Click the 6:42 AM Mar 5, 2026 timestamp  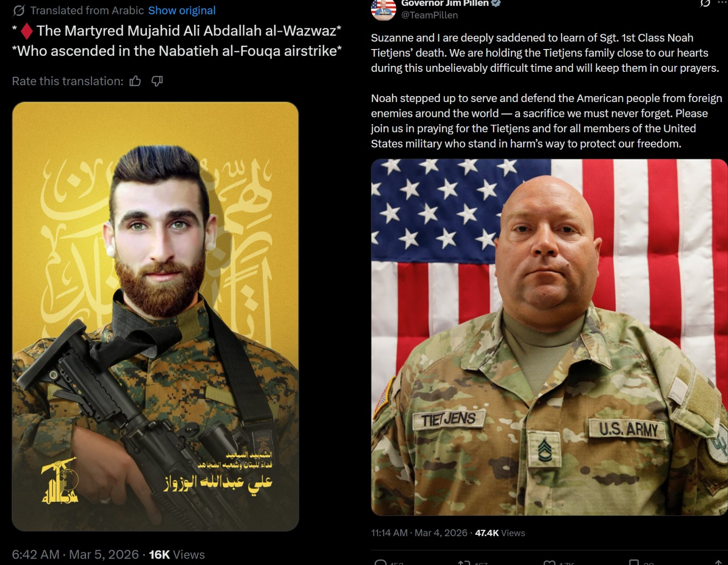(75, 554)
